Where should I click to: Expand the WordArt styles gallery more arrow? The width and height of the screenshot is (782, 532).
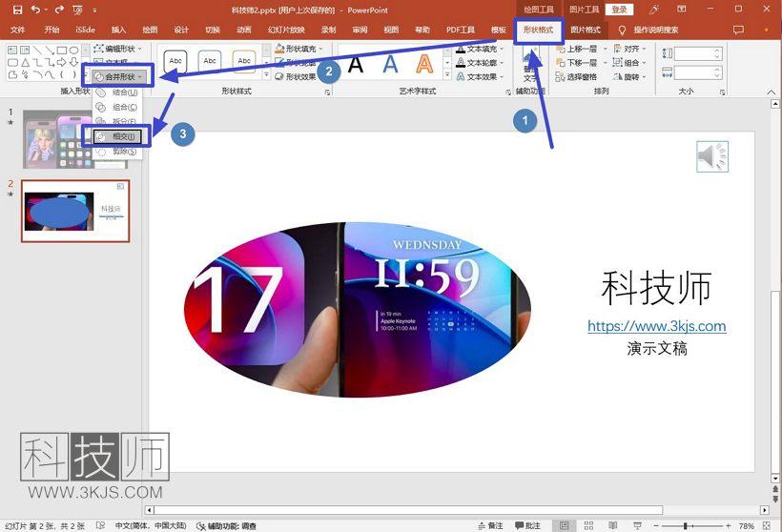447,75
